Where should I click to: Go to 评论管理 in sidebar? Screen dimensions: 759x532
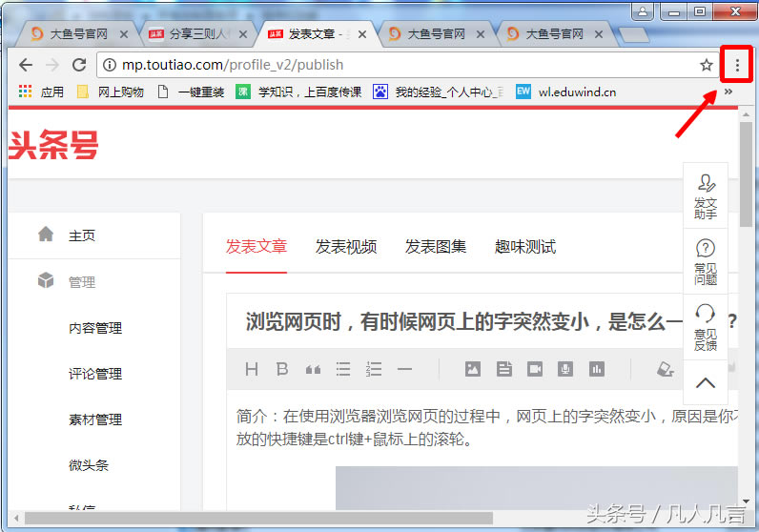(95, 374)
